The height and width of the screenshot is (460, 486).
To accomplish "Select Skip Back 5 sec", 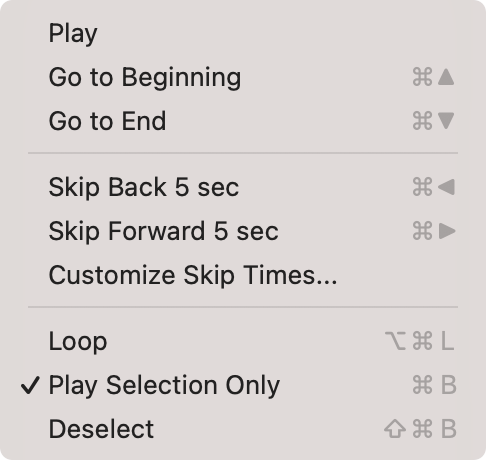I will pos(243,187).
